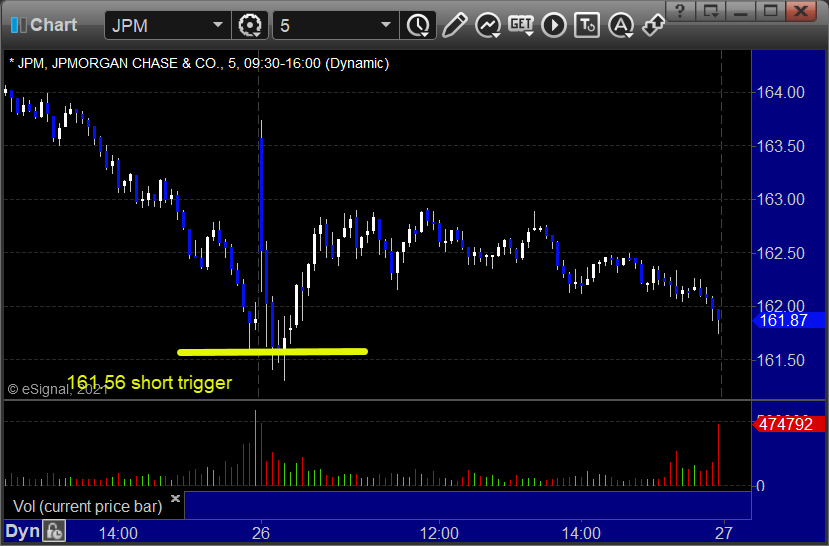829x546 pixels.
Task: Open the symbol settings gear icon
Action: point(250,25)
